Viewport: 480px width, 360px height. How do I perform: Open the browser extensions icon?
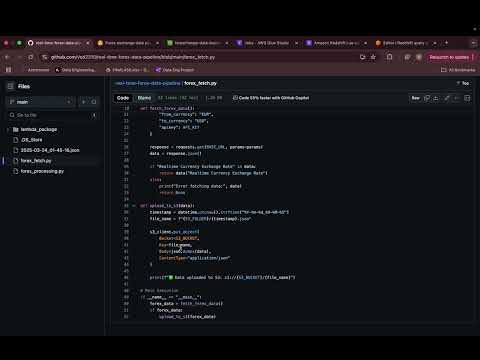tap(389, 57)
